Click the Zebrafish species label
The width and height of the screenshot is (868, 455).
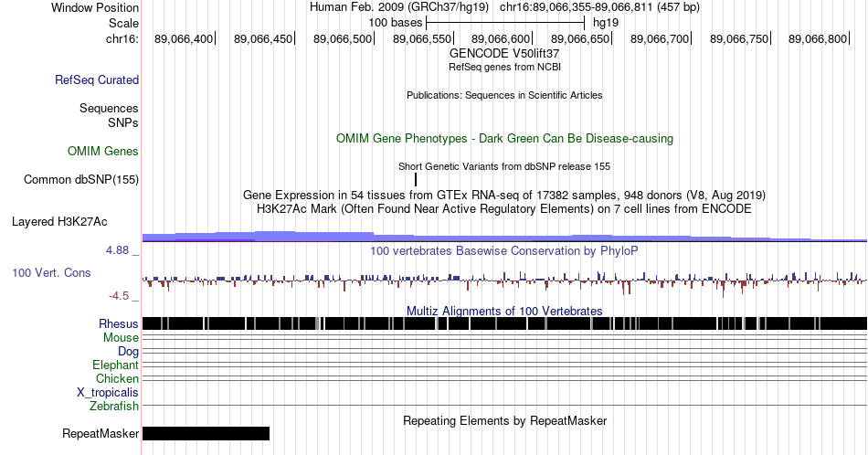(x=114, y=407)
